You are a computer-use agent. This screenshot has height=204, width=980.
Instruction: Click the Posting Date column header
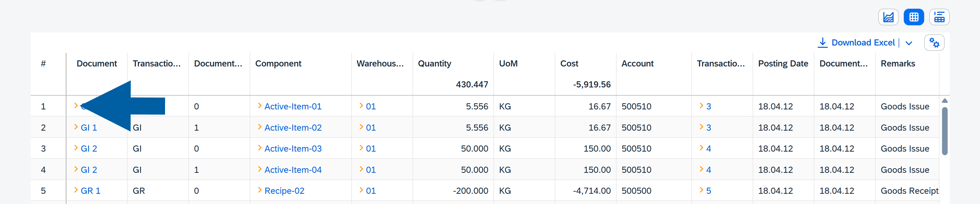point(783,64)
